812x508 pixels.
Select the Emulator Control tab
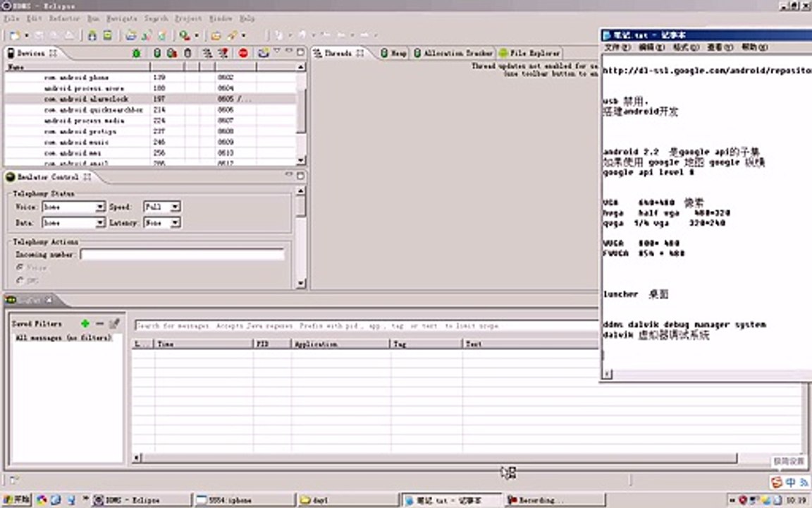(x=48, y=177)
